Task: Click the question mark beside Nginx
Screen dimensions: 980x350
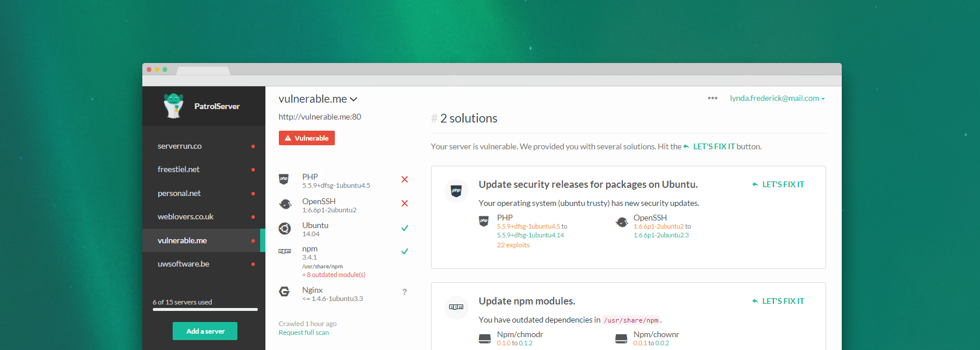Action: tap(404, 292)
